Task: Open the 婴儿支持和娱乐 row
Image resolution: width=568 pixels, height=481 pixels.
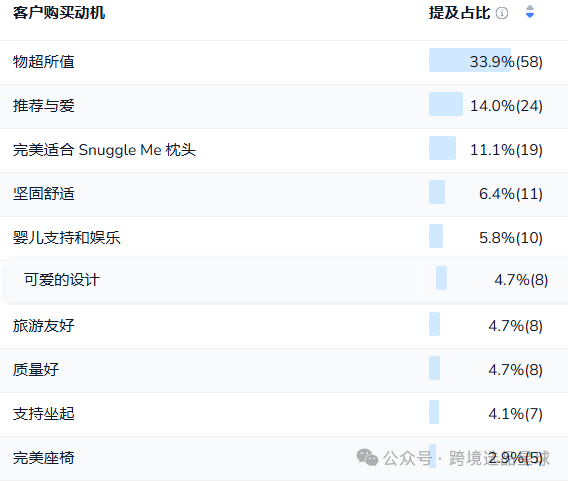Action: pos(284,238)
